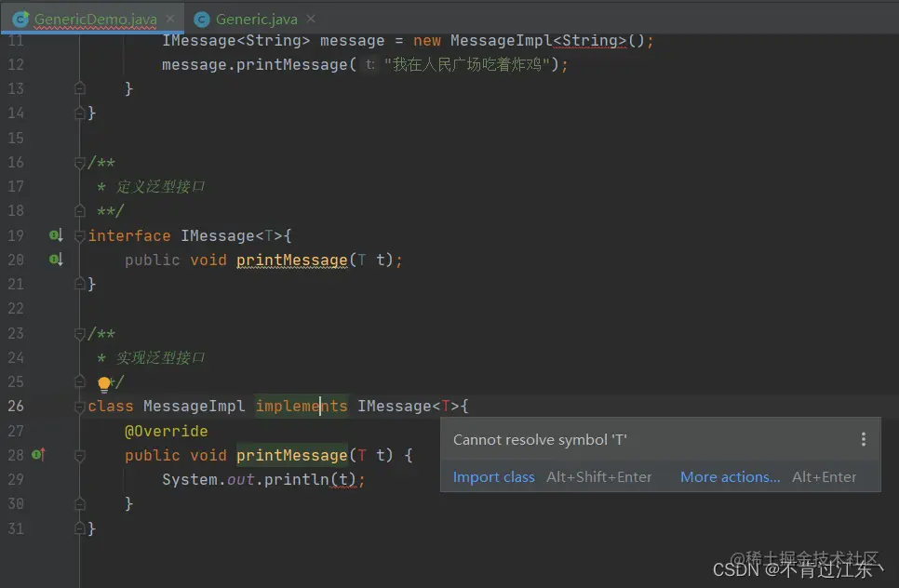Click the 'Alt+Shift+Enter' shortcut hint

(x=599, y=476)
